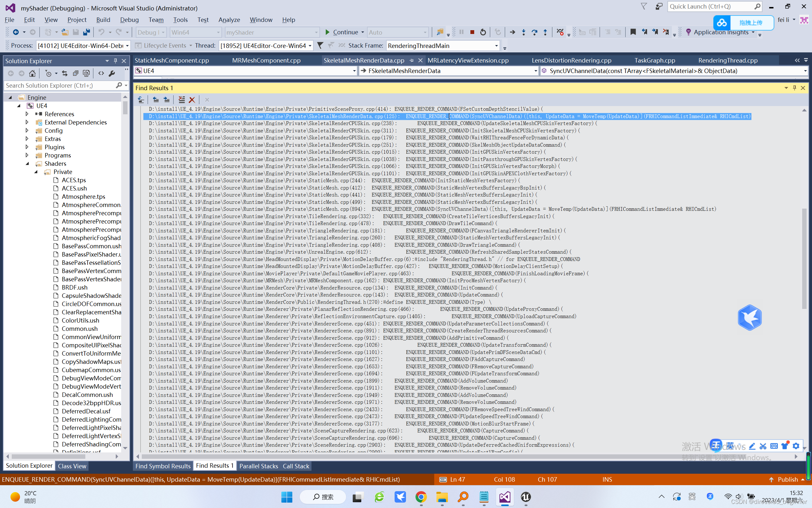Stop debugging with the red square button

472,32
